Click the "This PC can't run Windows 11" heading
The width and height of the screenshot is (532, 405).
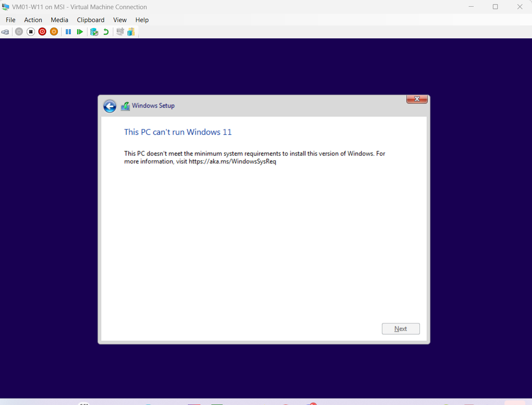coord(178,132)
